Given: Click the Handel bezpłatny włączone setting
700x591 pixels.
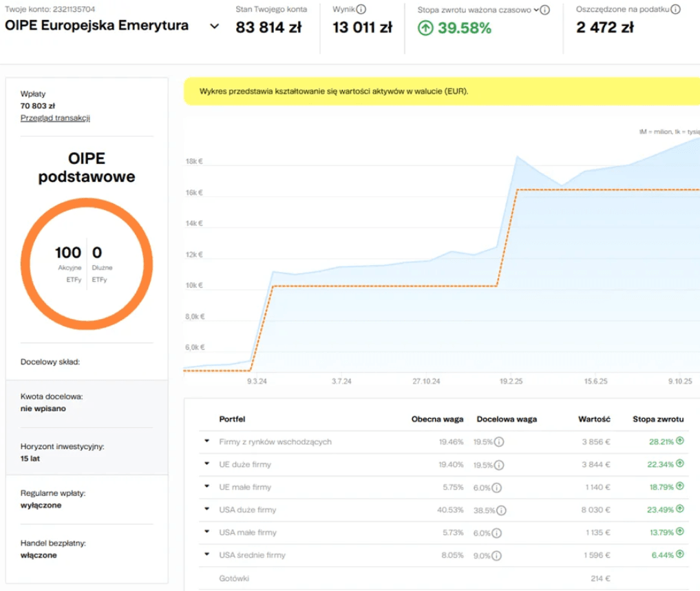Looking at the screenshot, I should pos(53,549).
